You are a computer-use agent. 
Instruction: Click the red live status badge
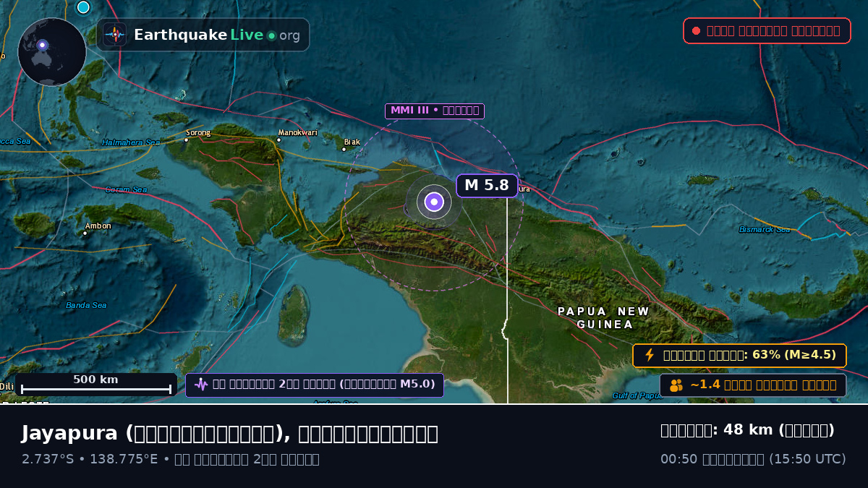point(767,31)
